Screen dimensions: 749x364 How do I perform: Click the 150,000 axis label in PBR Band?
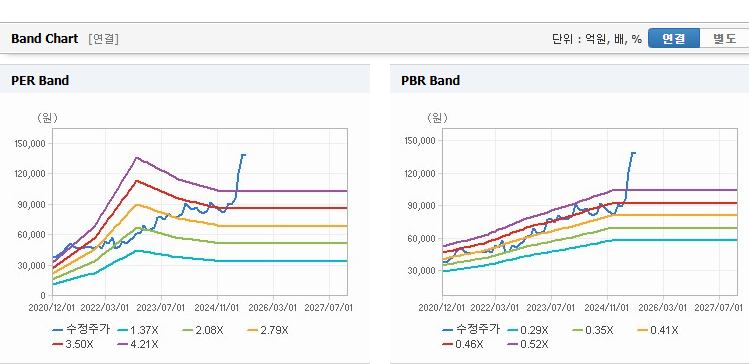click(420, 140)
